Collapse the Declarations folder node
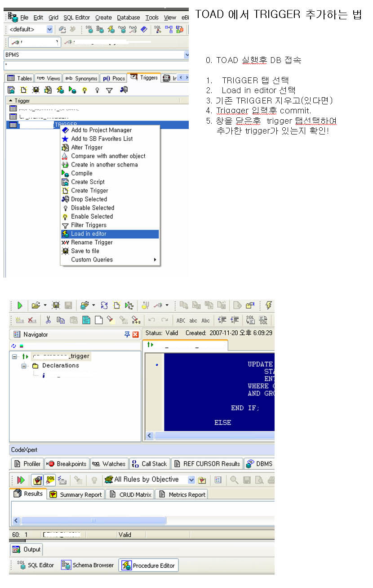The image size is (373, 588). coord(24,366)
